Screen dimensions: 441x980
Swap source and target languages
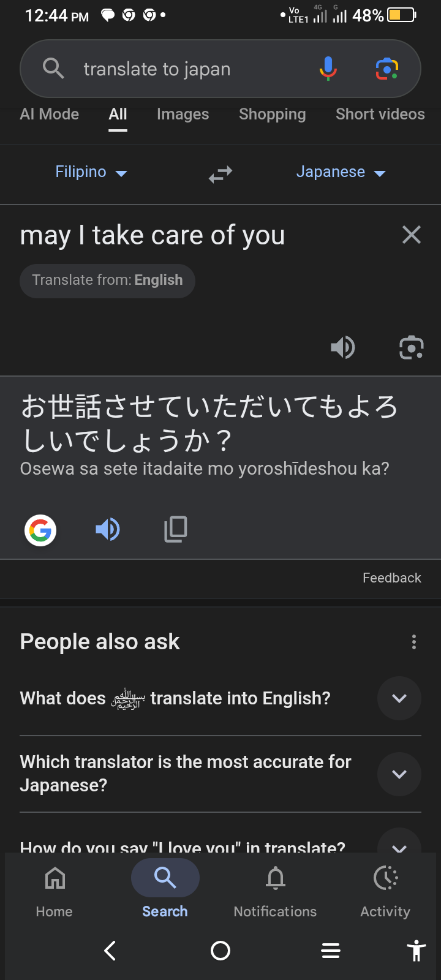221,174
